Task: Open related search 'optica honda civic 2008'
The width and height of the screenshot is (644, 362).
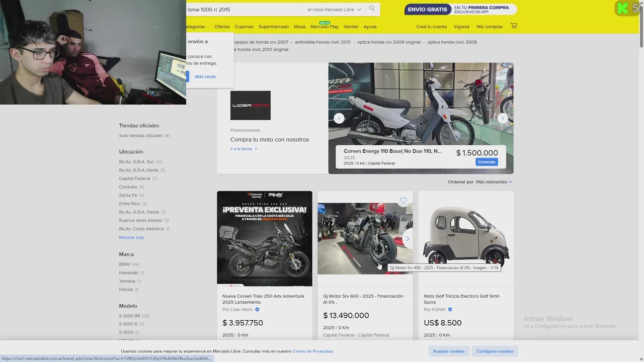Action: [452, 42]
